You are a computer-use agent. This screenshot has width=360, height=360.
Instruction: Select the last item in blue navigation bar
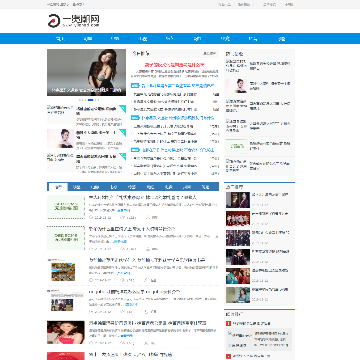tap(282, 39)
